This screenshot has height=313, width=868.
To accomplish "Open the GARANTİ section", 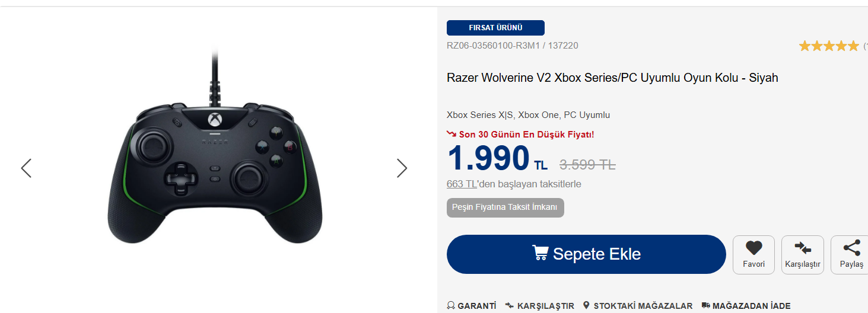I will point(471,306).
